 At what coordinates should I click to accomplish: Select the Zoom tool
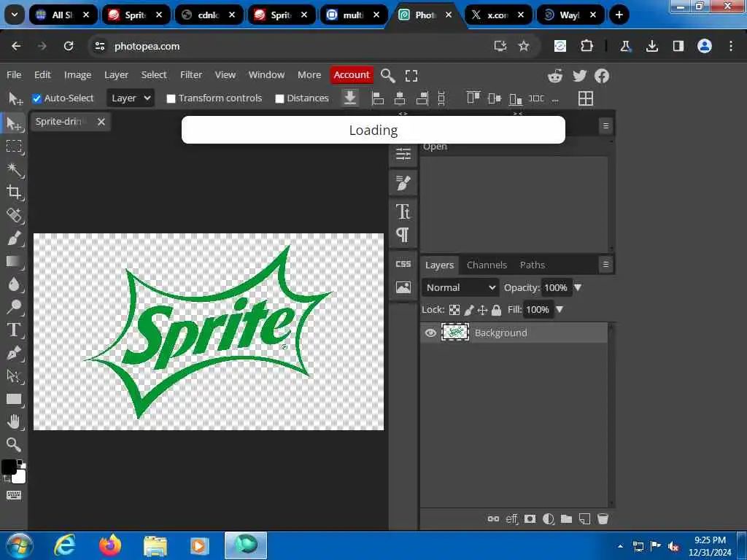[14, 445]
